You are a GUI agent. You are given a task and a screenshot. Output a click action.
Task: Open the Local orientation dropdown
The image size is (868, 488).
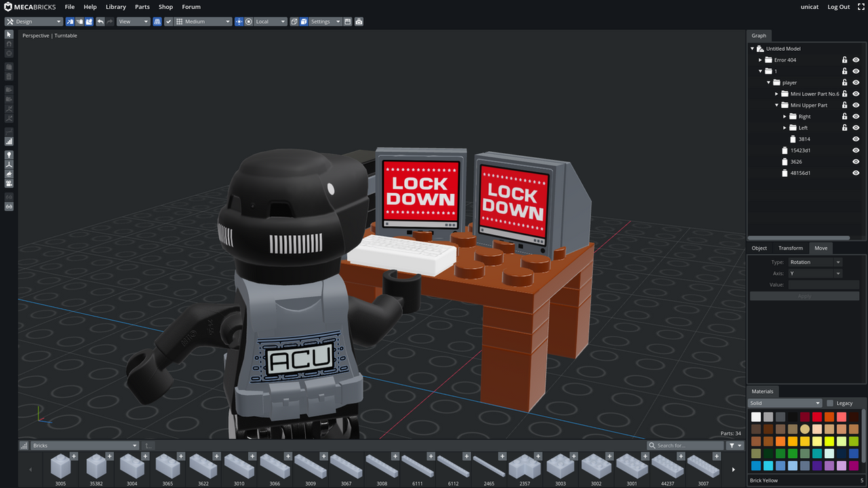coord(271,22)
